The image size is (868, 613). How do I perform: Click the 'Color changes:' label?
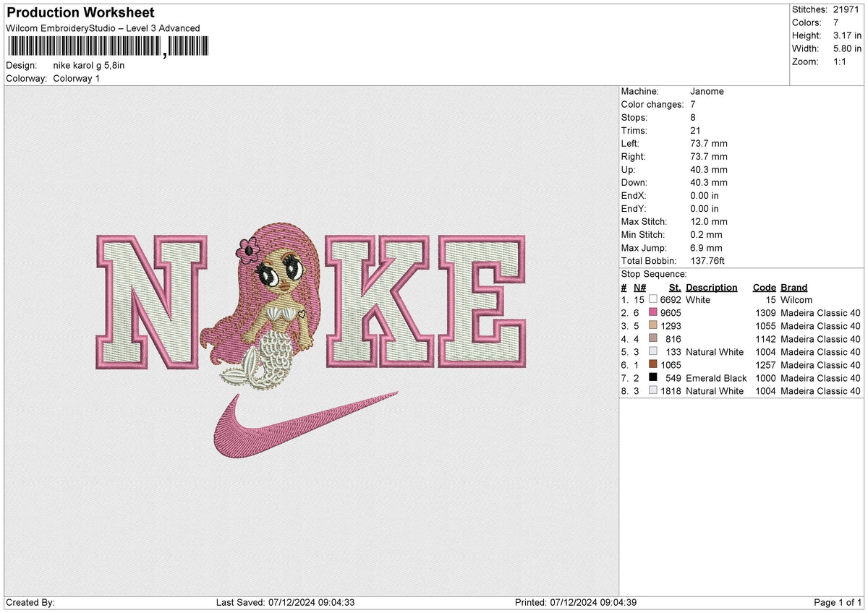652,104
